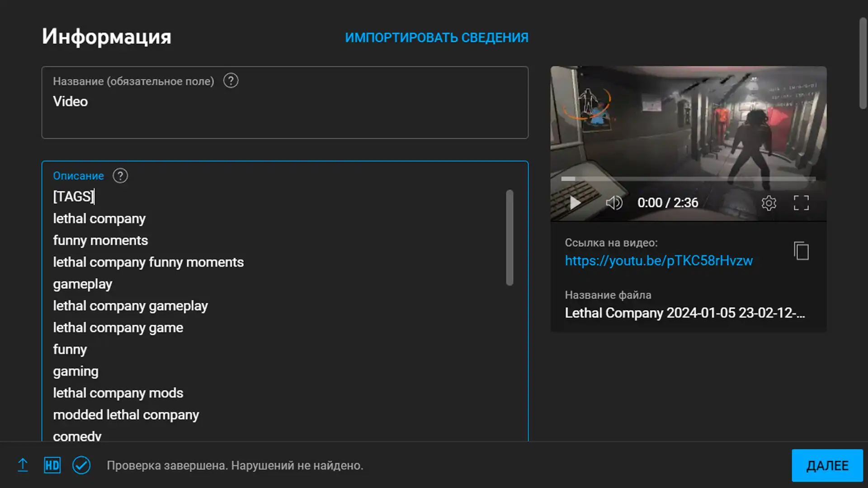Click the ДАЛЕЕ button
Image resolution: width=868 pixels, height=488 pixels.
tap(827, 465)
